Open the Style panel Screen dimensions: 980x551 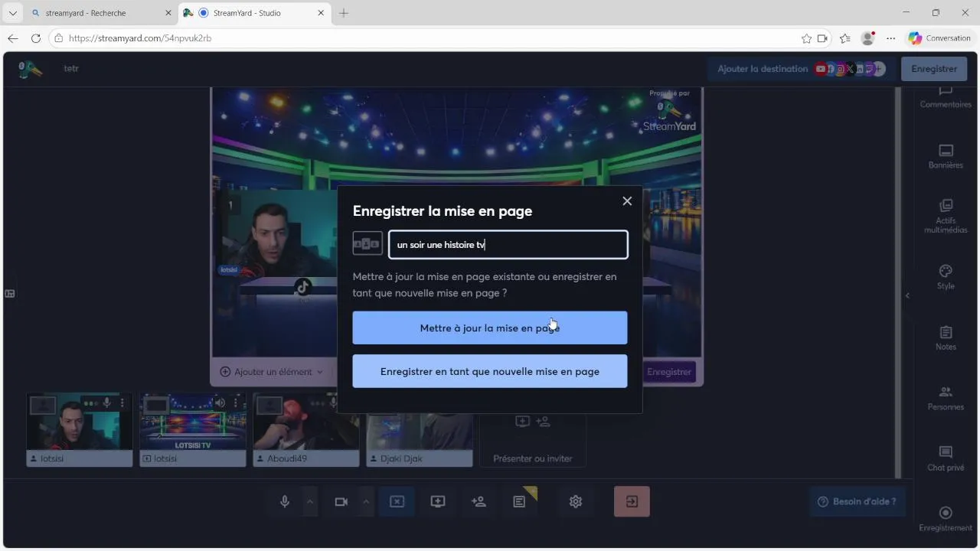click(946, 277)
